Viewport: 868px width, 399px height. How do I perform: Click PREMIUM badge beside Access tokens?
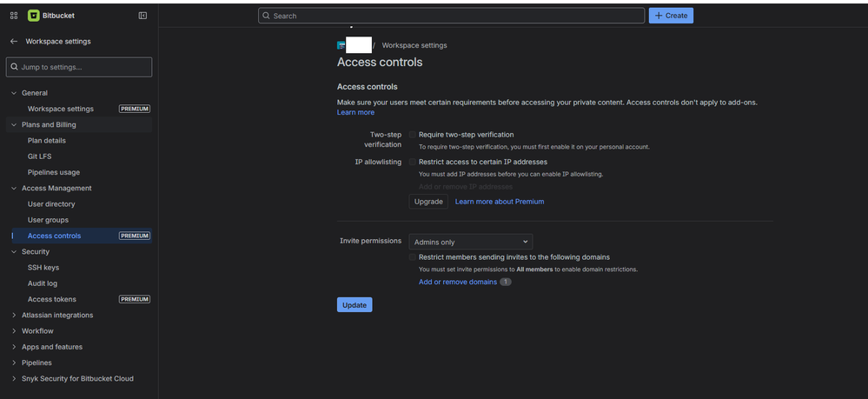(x=135, y=299)
